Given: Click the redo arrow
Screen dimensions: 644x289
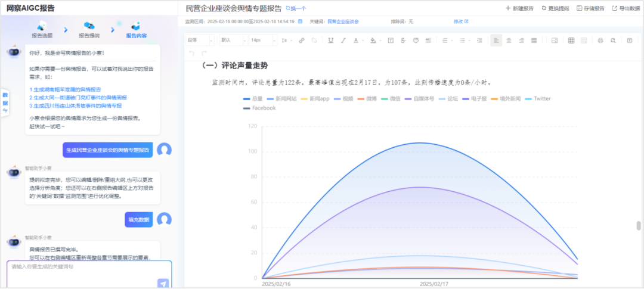Looking at the screenshot, I should [204, 54].
